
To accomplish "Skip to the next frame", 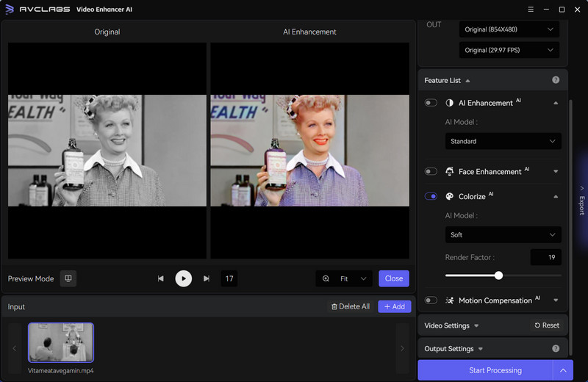I will point(207,278).
